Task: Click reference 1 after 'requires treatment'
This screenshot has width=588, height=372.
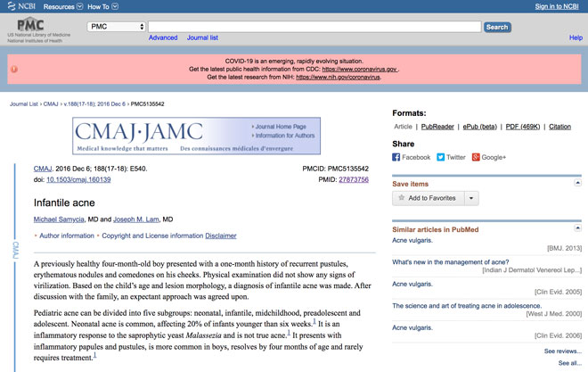Action: point(94,355)
